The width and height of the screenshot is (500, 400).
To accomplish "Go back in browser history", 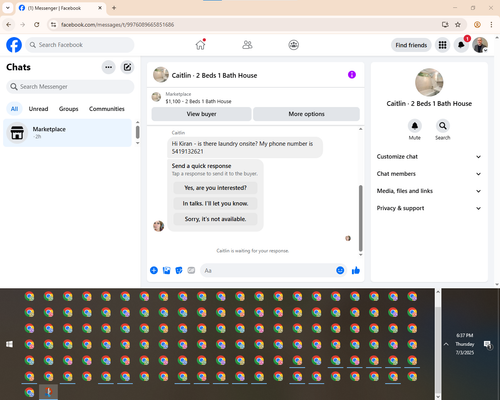I will [9, 25].
